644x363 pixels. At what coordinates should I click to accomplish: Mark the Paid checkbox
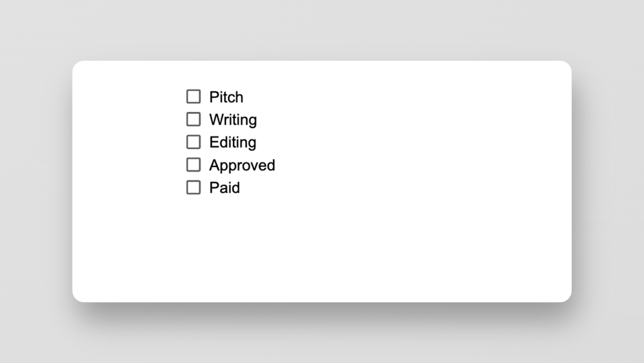click(x=193, y=188)
